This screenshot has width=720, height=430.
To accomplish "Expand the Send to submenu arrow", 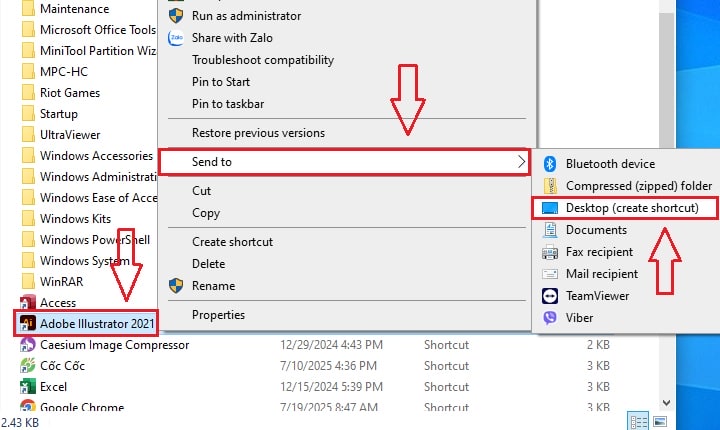I will pos(521,162).
